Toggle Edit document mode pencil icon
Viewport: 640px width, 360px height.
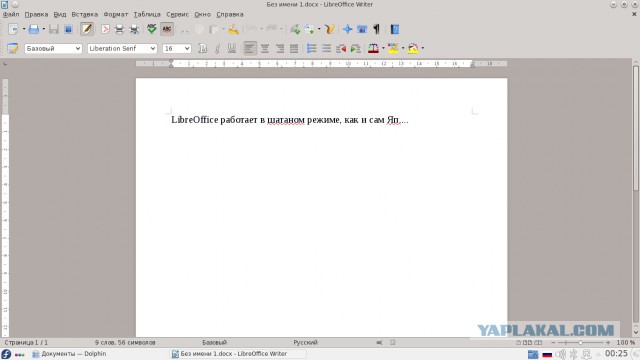(87, 29)
